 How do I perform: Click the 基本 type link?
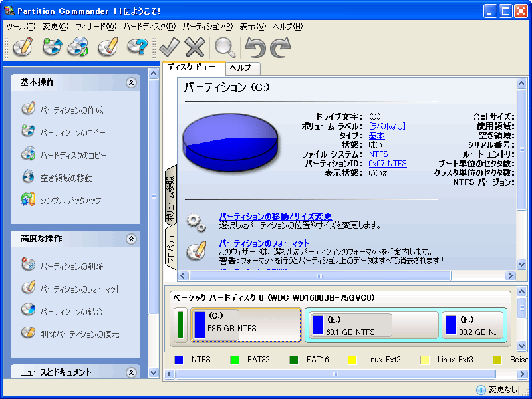point(376,136)
